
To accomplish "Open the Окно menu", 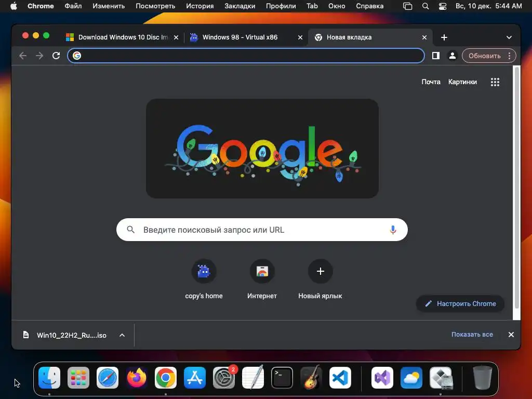I will pyautogui.click(x=337, y=6).
